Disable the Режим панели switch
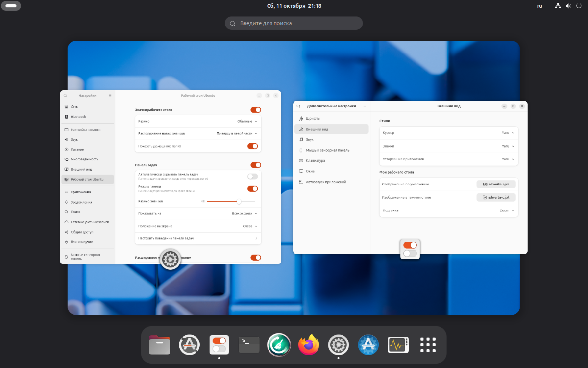The width and height of the screenshot is (588, 368). click(x=253, y=189)
